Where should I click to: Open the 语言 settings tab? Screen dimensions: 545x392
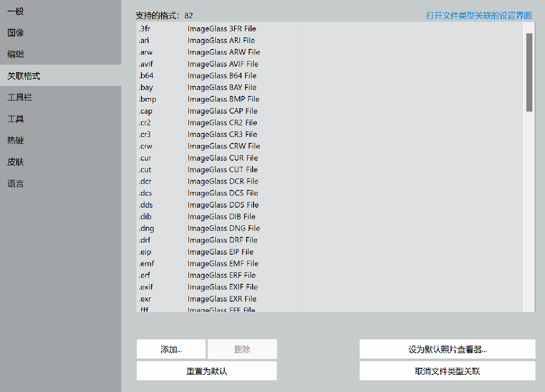point(61,183)
